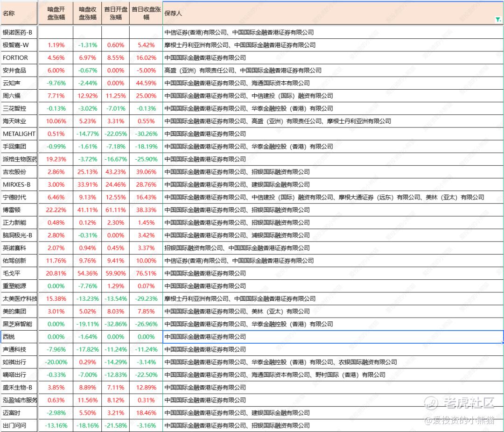Select the 如祺出行 name cell
Viewport: 504px width, 432px height.
19,362
